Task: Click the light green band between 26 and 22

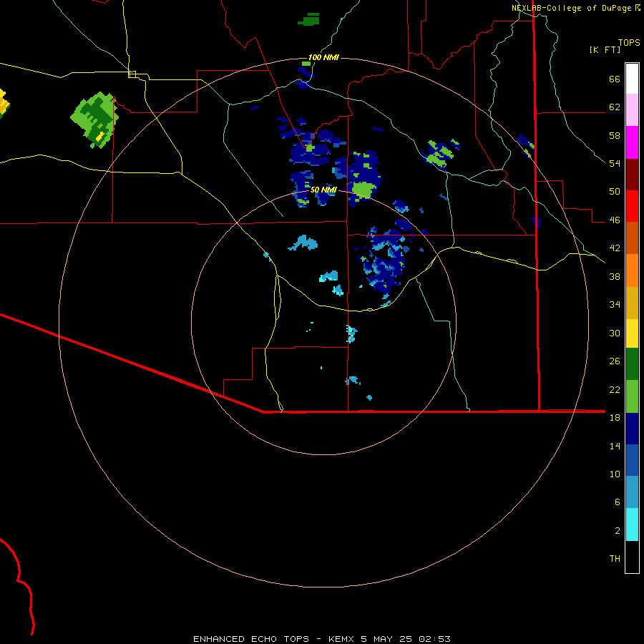Action: (632, 396)
